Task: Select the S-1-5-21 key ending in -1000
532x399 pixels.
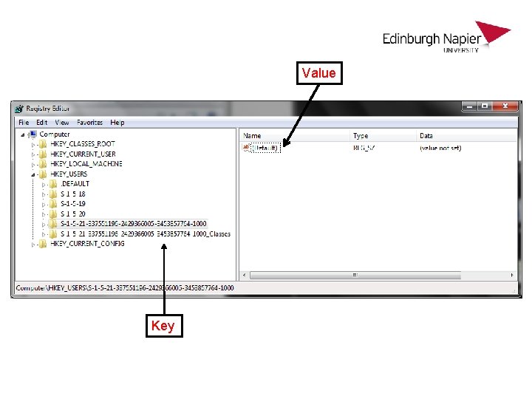Action: pyautogui.click(x=133, y=224)
